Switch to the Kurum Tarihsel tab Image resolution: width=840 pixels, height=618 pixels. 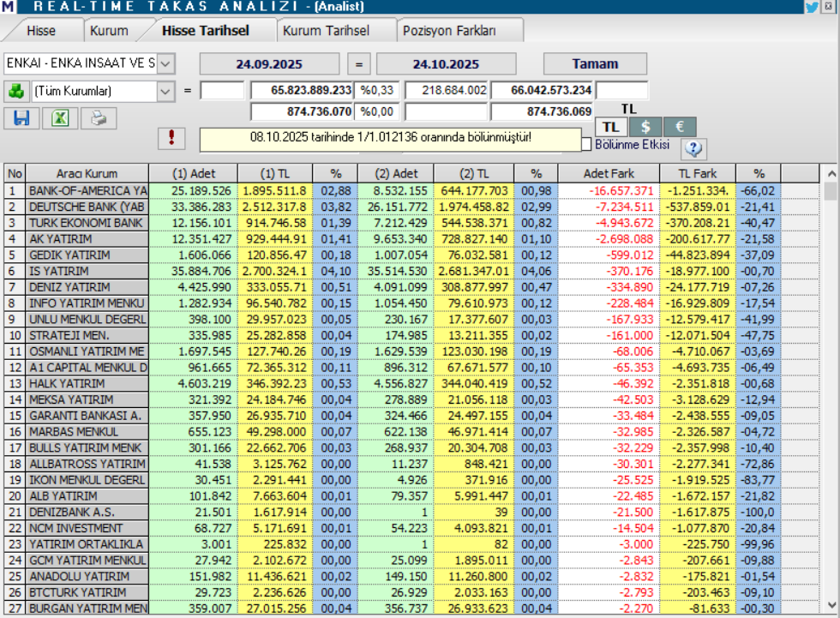(x=326, y=31)
